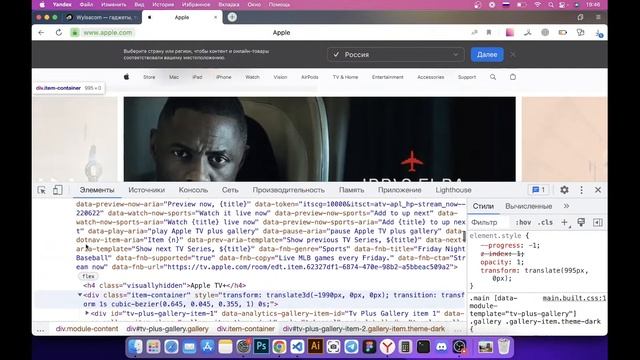This screenshot has height=360, width=640.
Task: Open the Память tab
Action: click(x=351, y=190)
